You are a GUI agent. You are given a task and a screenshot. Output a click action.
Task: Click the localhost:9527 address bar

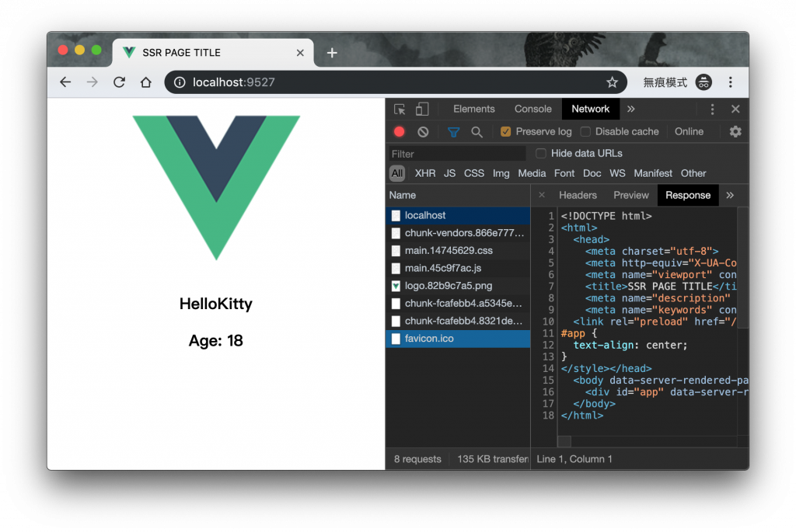396,82
